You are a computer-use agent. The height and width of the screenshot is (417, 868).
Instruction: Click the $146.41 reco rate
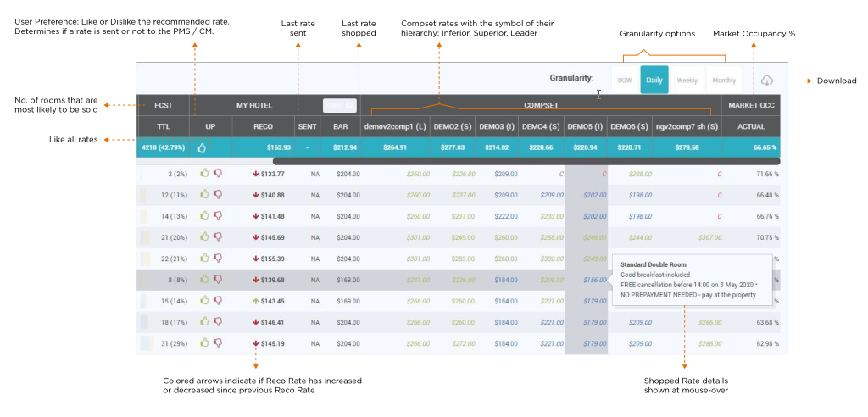tap(272, 322)
